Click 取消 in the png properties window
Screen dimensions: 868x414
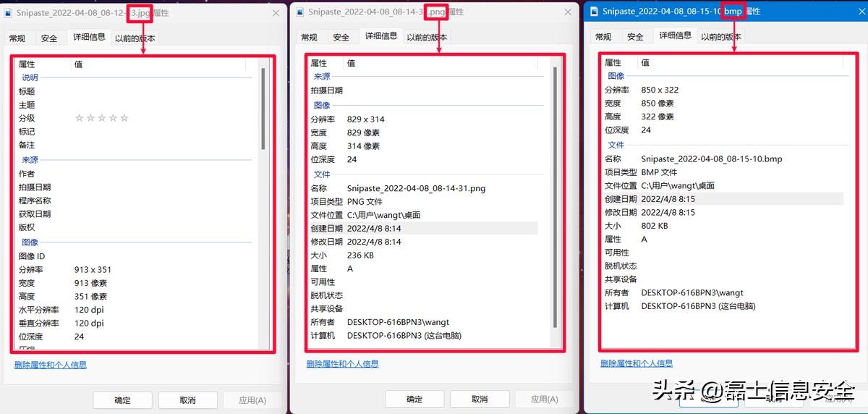480,400
